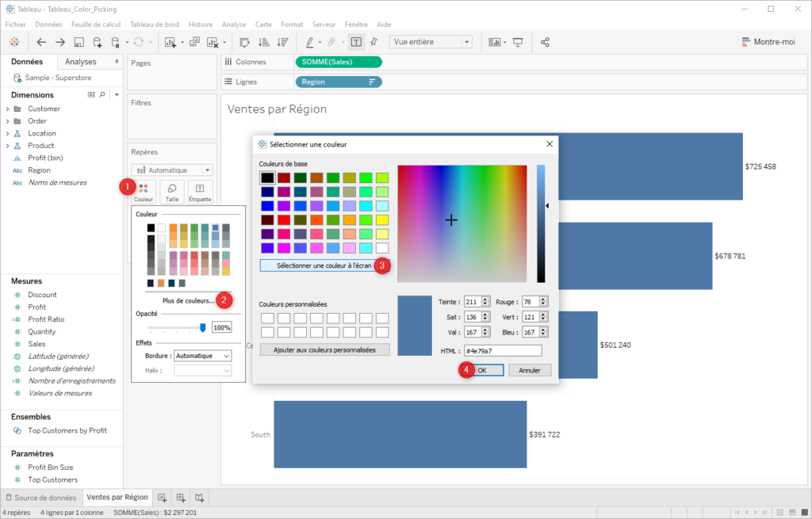Enter presentation mode from the toolbar
Screen dimensions: 812x519
point(518,43)
